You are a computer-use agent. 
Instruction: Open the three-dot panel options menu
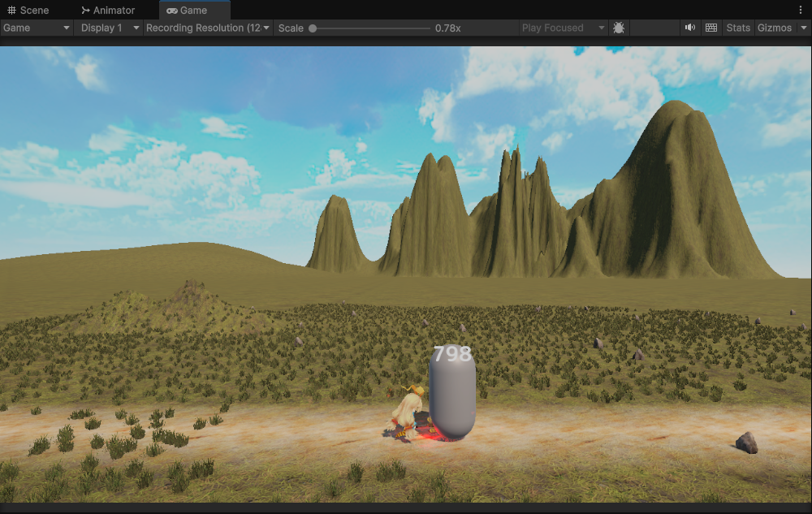click(x=801, y=10)
